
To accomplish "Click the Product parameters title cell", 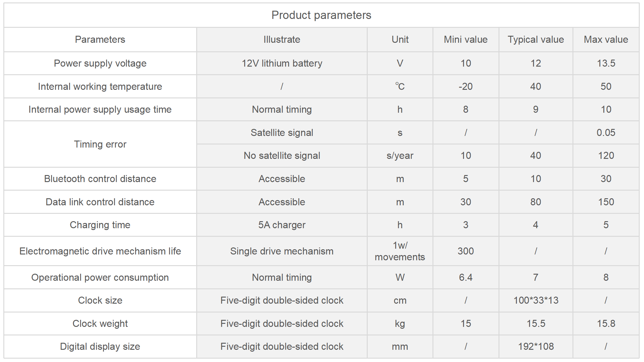I will 322,15.
